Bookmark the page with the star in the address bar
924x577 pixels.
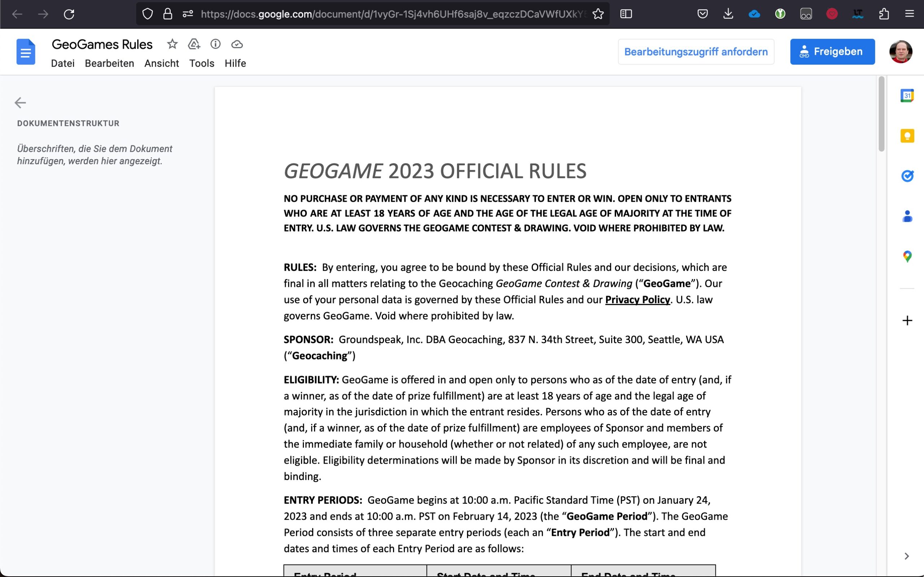[x=598, y=14]
